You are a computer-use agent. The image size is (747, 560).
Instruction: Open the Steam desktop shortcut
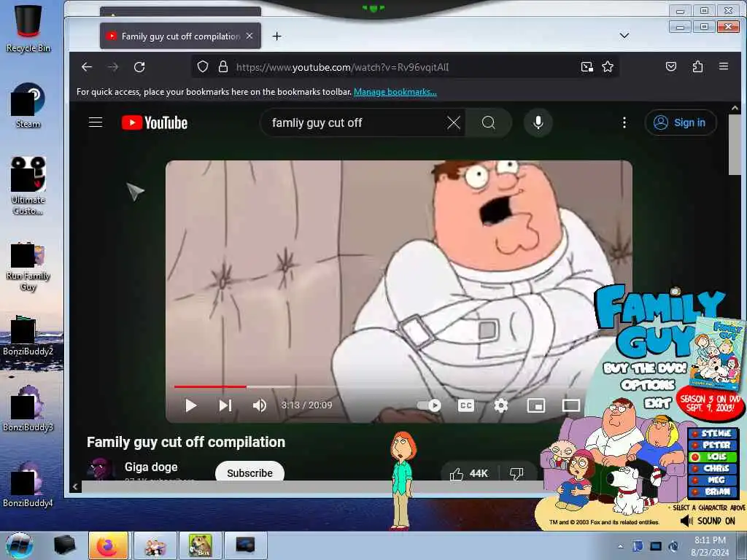tap(28, 105)
